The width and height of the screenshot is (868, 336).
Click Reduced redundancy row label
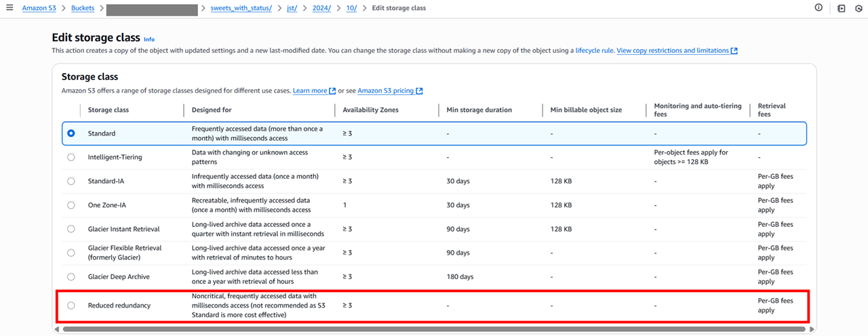[119, 306]
